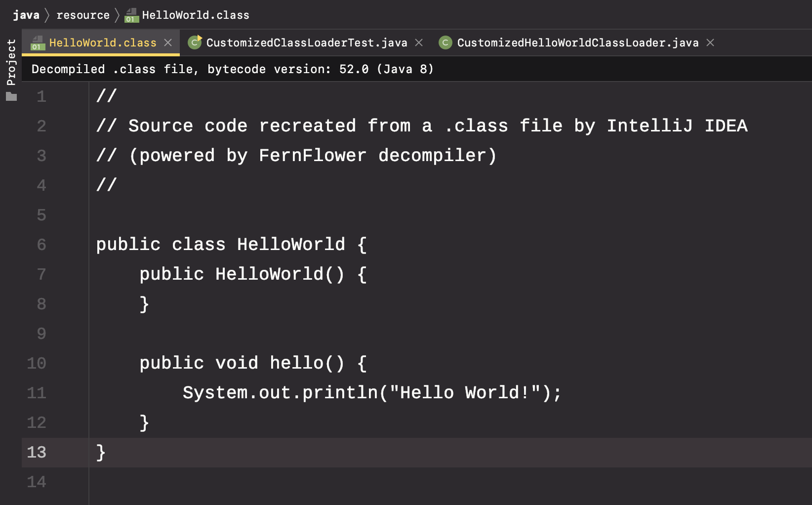
Task: Open the CustomizedClassLoaderTest.java tab
Action: click(x=307, y=43)
